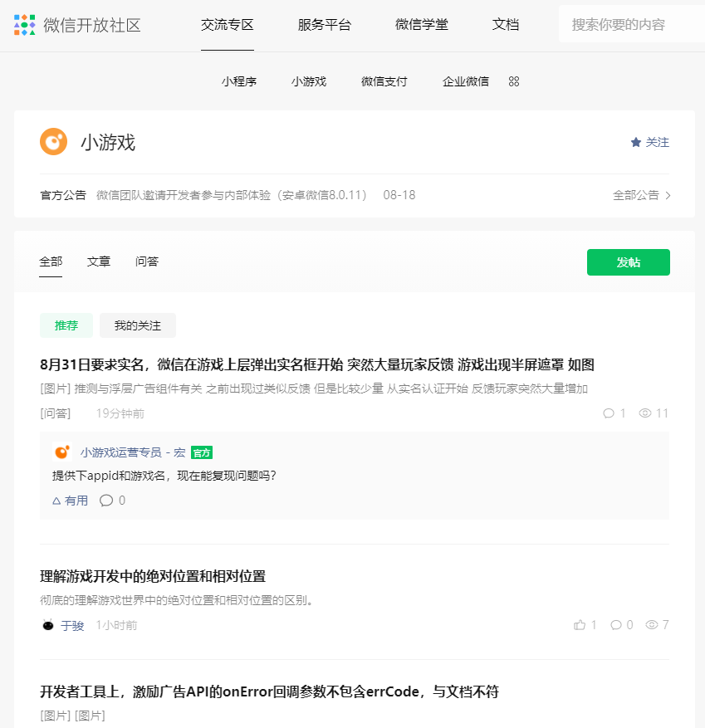The image size is (705, 728).
Task: Open post titled 8月31日要求实名
Action: 316,365
